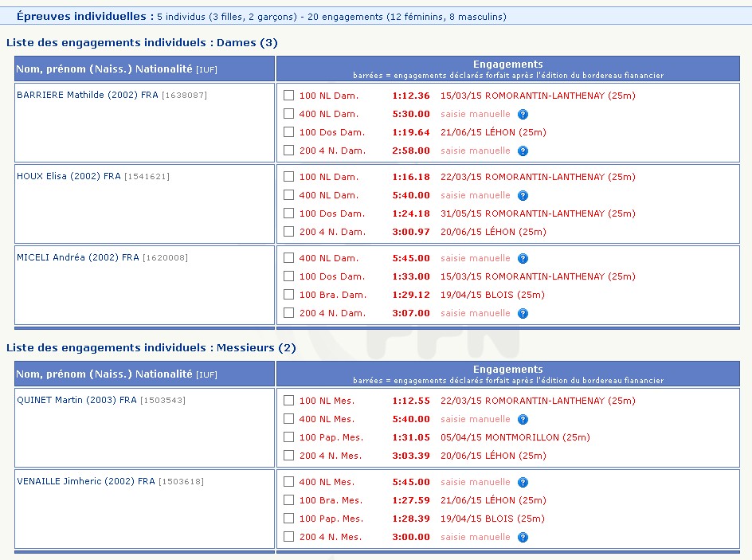Click the name VENAILLE Jimheric (2002) FRA
752x560 pixels.
(86, 481)
